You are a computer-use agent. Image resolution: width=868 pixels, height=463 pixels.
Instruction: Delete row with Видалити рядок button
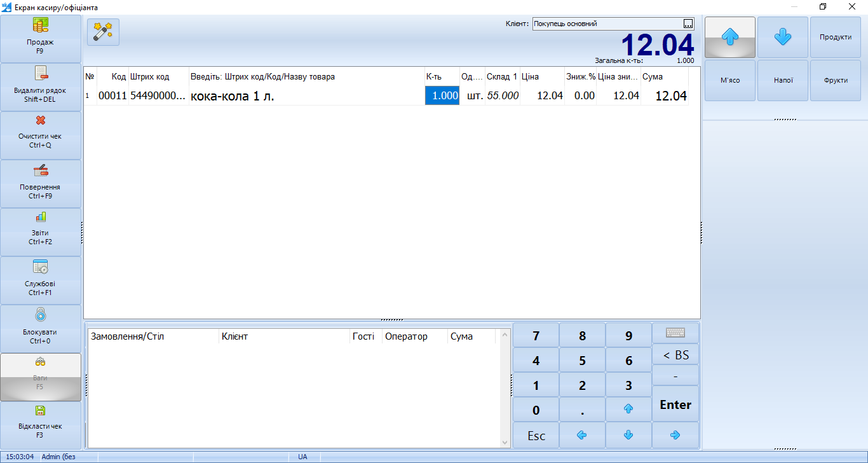point(41,87)
